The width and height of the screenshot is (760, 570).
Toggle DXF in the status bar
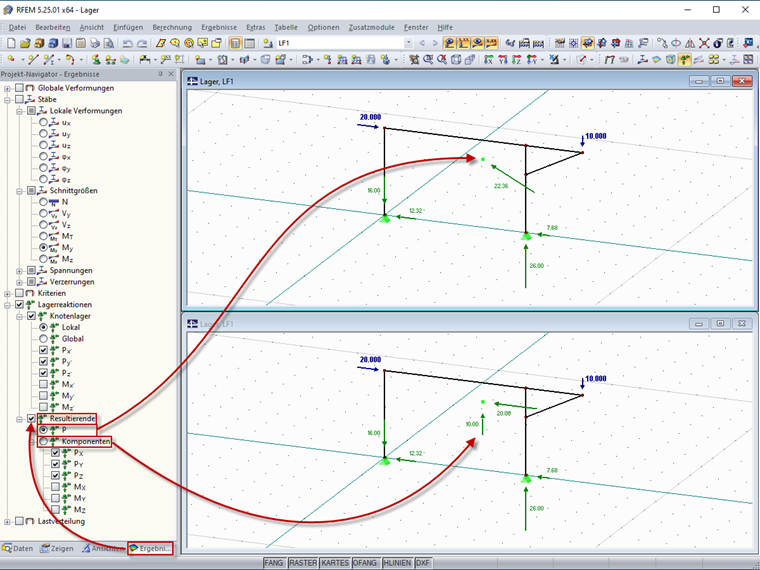tap(423, 563)
